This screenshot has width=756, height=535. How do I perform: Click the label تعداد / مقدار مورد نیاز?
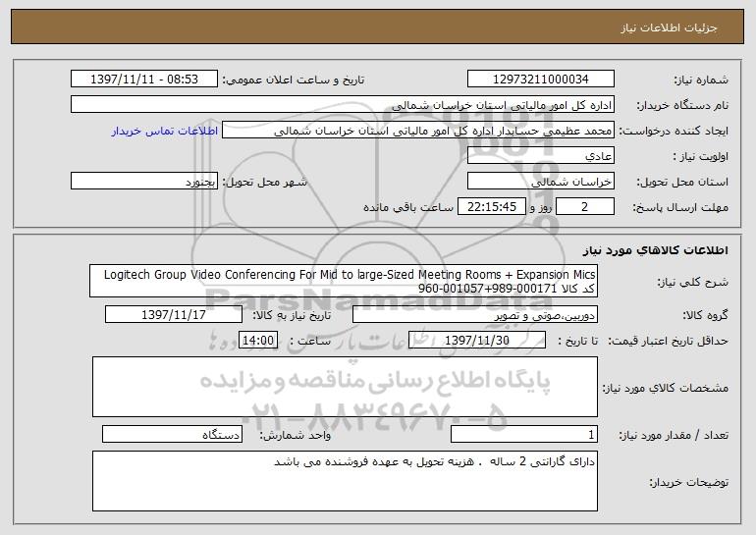coord(674,435)
